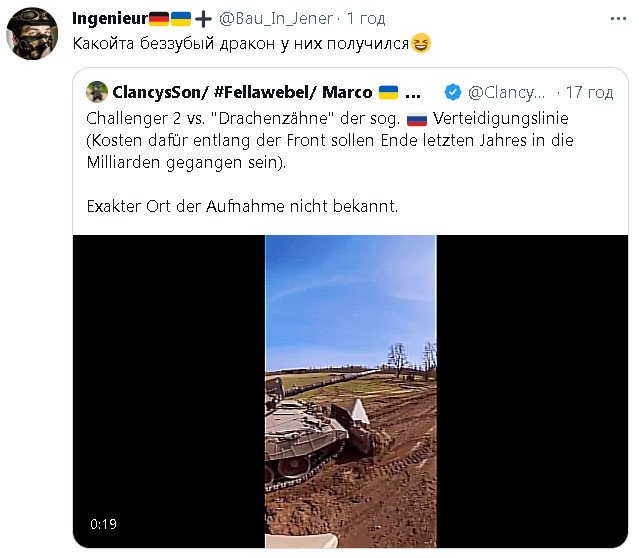The height and width of the screenshot is (558, 639).
Task: Click the truncated @Clancy... handle
Action: tap(506, 92)
